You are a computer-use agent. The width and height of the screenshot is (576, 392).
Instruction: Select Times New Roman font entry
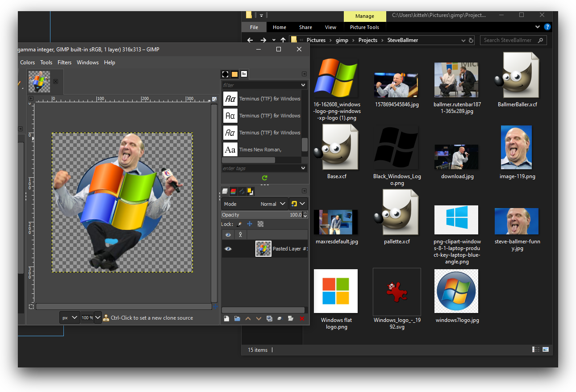coord(262,150)
